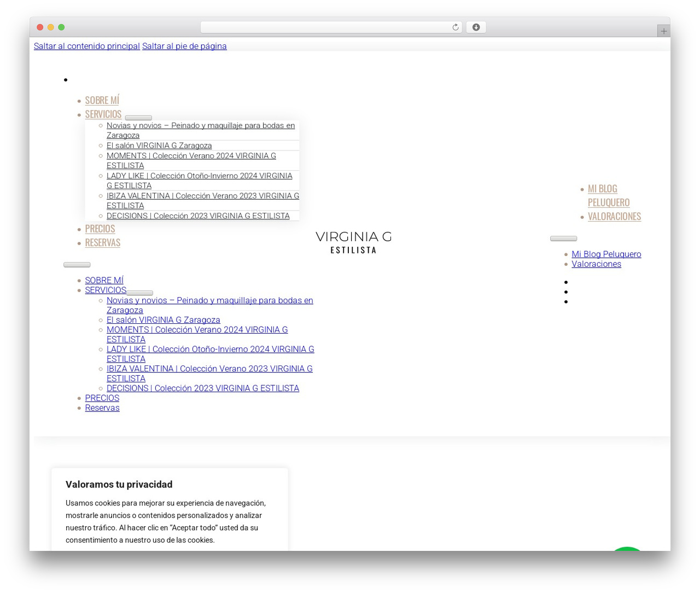This screenshot has height=593, width=700.
Task: Click the download arrow icon
Action: click(x=476, y=27)
